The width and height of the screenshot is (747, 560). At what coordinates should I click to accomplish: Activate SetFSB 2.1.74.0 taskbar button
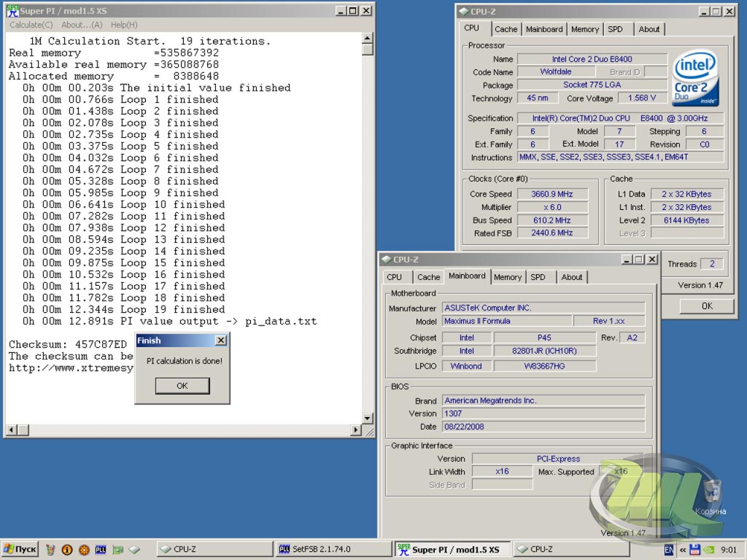click(333, 549)
